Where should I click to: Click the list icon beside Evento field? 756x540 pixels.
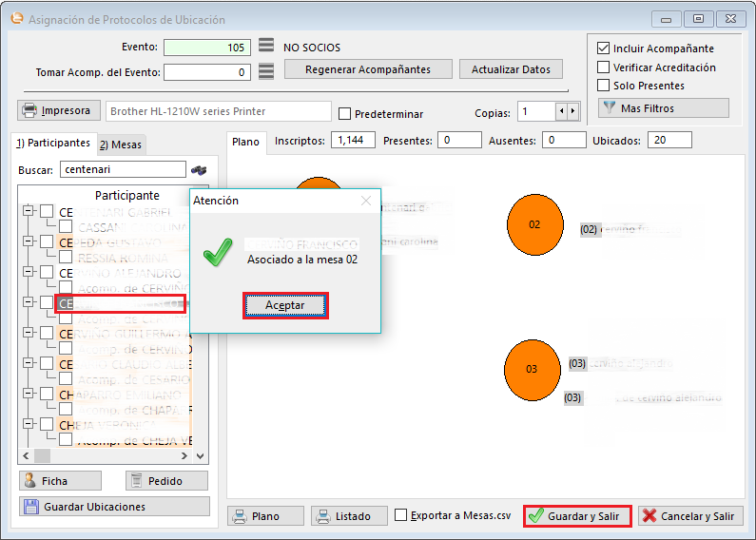[266, 47]
